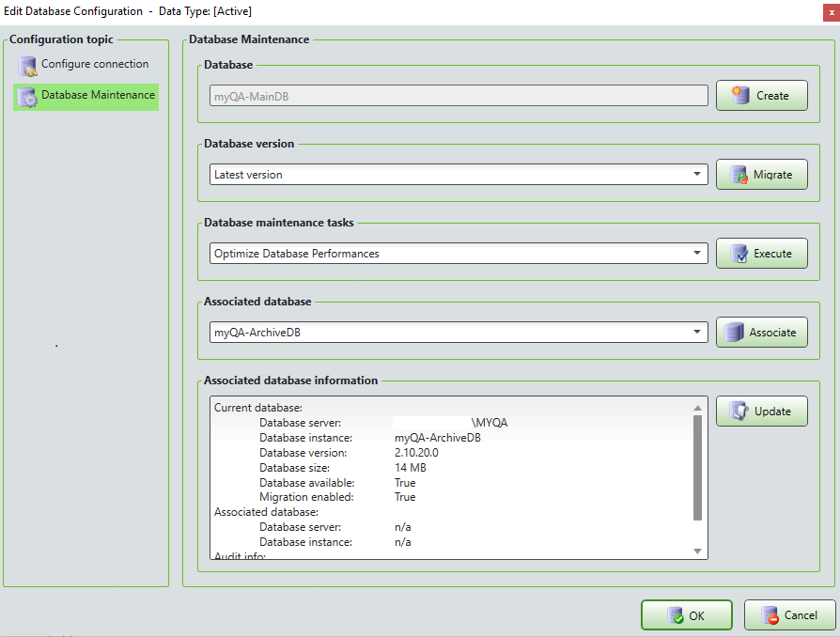Click the information box scrollbar thumb
Screen dimensions: 840x637
[x=697, y=468]
